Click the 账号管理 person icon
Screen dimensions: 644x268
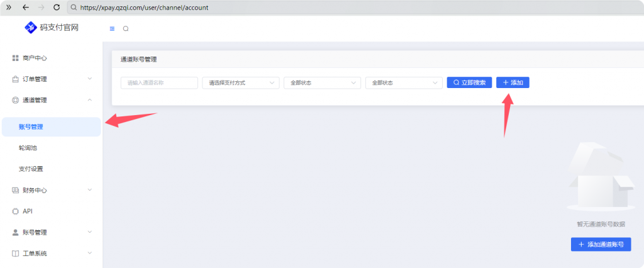16,232
